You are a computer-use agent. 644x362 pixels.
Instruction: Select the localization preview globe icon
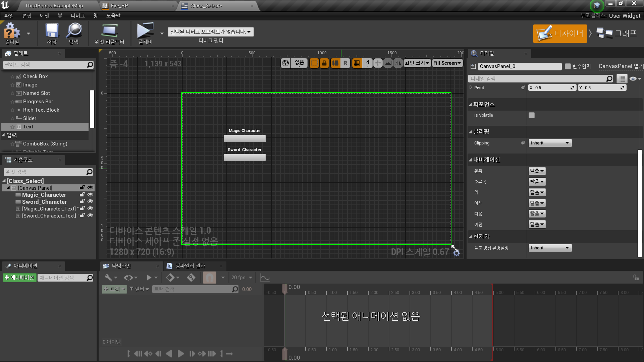pyautogui.click(x=285, y=63)
